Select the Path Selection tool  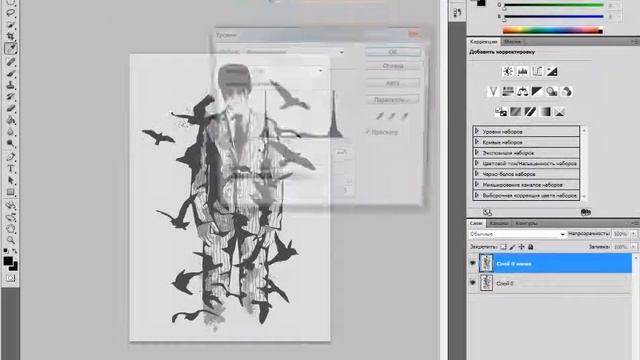11,180
